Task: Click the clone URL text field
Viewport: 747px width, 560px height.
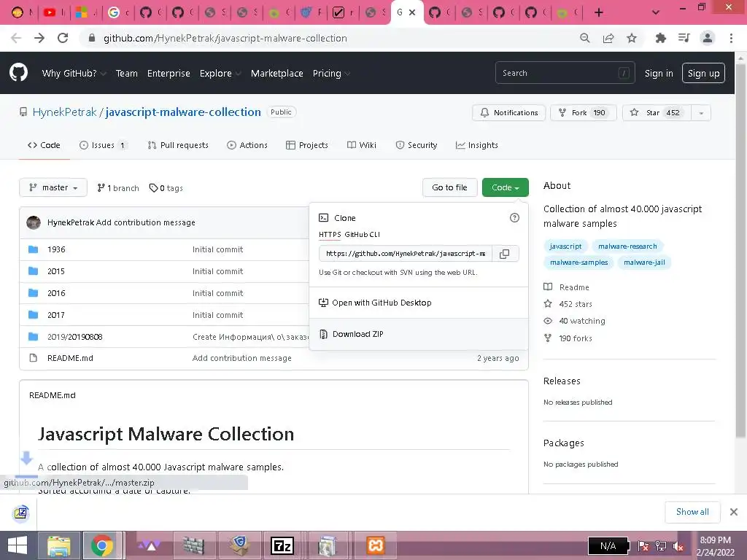Action: pos(406,254)
